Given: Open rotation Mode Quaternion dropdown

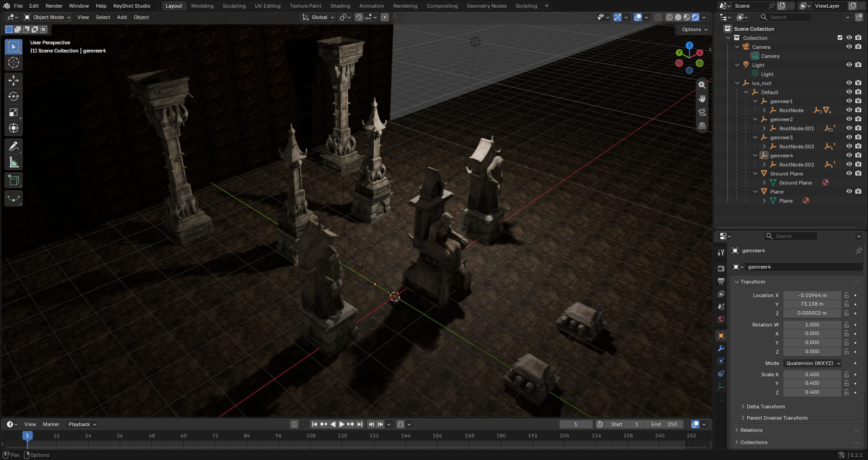Looking at the screenshot, I should 812,363.
